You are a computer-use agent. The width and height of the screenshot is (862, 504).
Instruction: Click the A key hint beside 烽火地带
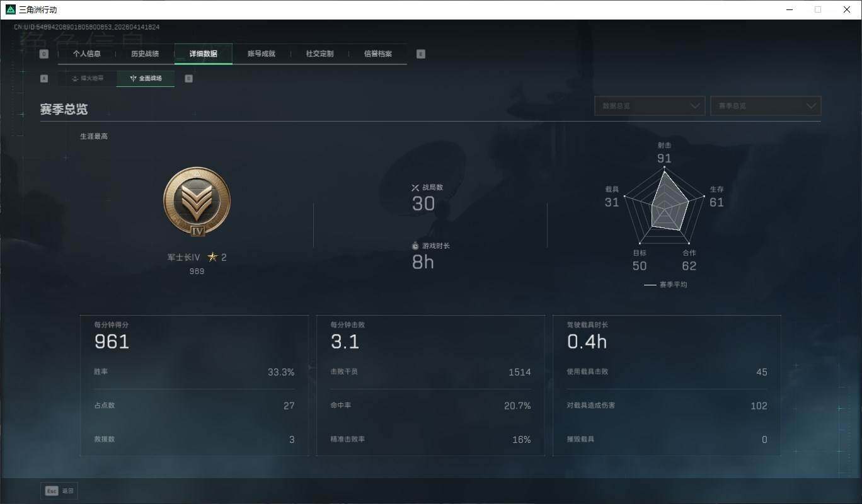pyautogui.click(x=44, y=79)
